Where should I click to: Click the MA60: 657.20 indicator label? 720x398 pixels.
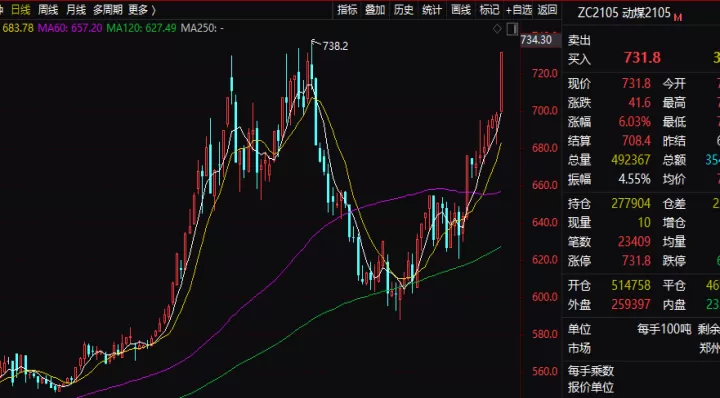[x=70, y=28]
